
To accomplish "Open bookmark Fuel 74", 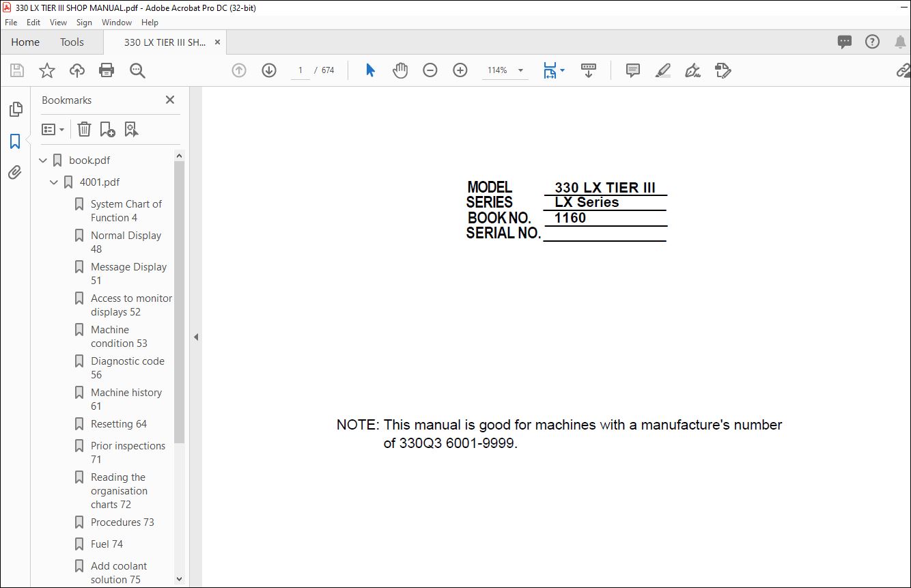I will [x=107, y=544].
